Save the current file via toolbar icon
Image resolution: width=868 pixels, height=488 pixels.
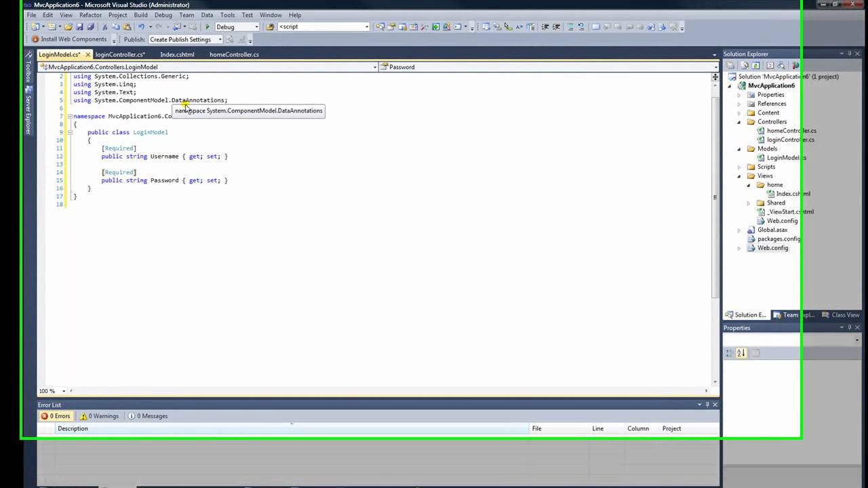tap(79, 26)
